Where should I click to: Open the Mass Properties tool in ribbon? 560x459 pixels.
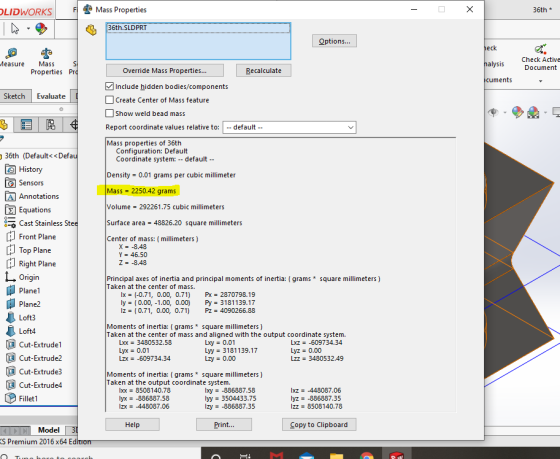point(46,61)
